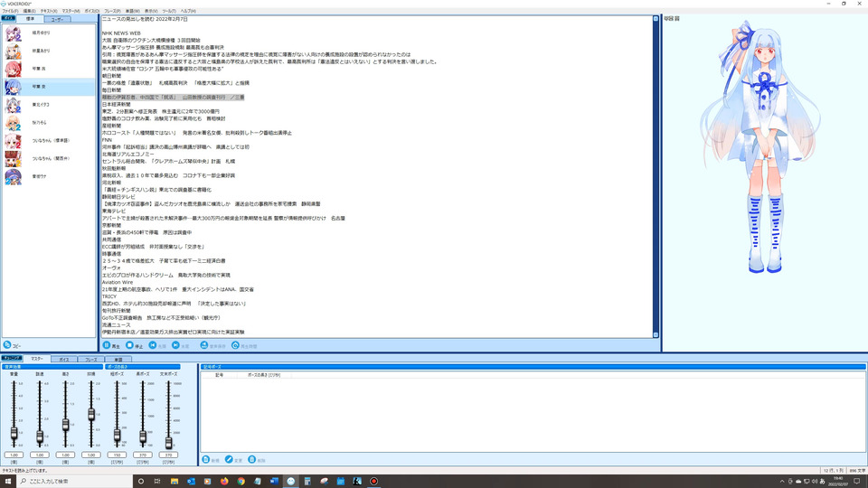This screenshot has height=488, width=868.
Task: Click the 記号 column header
Action: tap(219, 375)
